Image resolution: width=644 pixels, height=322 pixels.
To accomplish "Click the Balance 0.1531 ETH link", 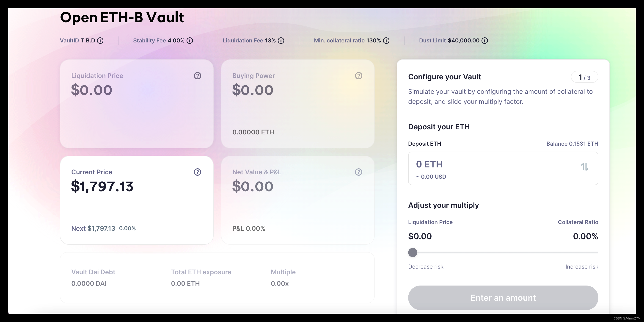I will click(572, 144).
